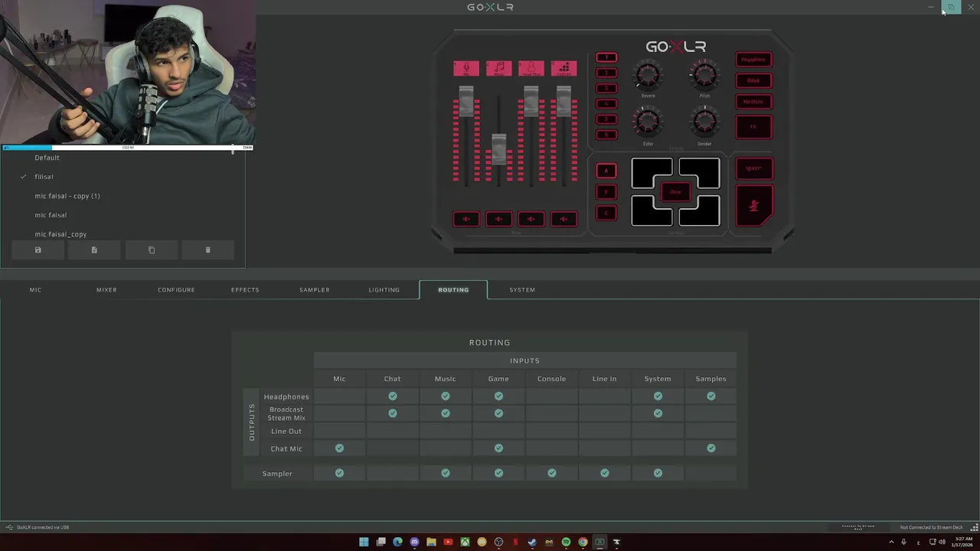Click the Reverb knob on the GoXLR
Screen dimensions: 980x551
[648, 75]
